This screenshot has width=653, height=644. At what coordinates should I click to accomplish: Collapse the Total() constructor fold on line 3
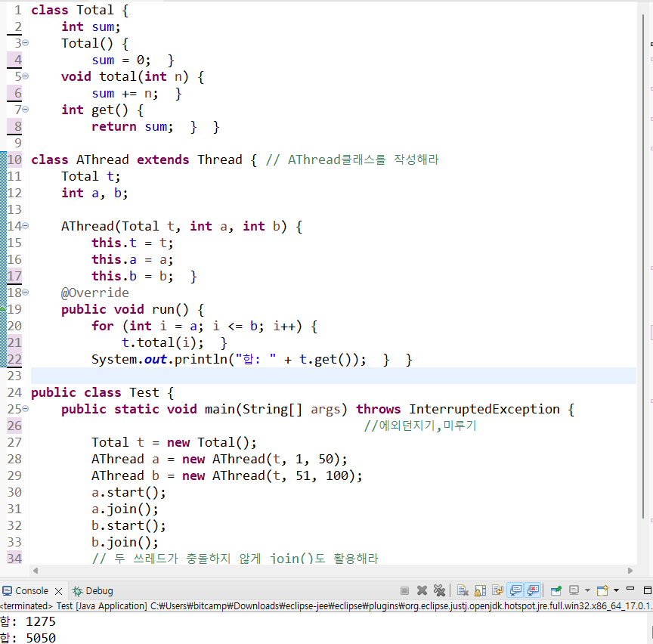(26, 43)
